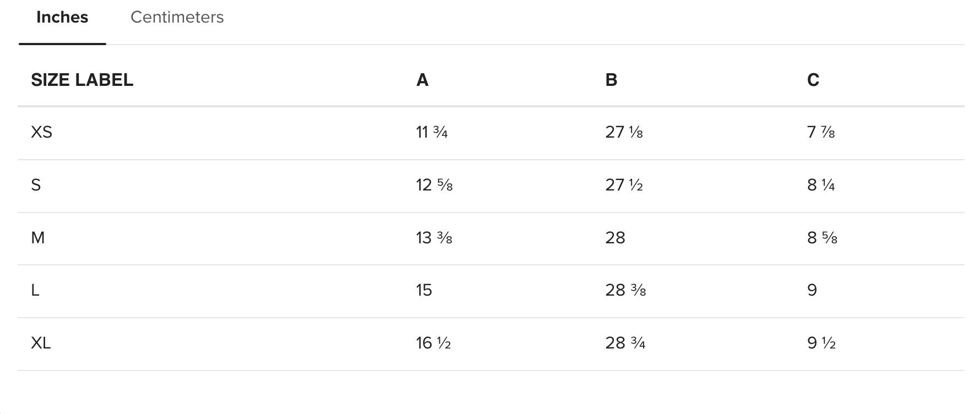Click the 13 ⅜ value for M

(434, 238)
